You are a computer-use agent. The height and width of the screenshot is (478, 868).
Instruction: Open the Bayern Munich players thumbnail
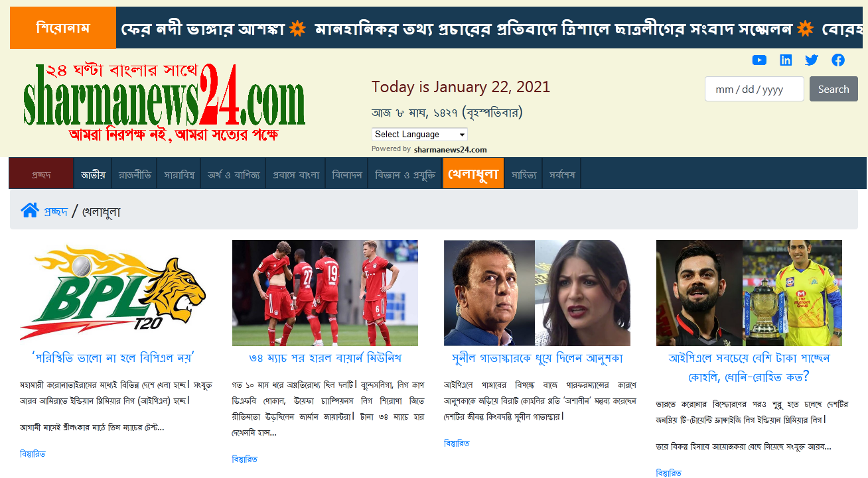pyautogui.click(x=325, y=293)
